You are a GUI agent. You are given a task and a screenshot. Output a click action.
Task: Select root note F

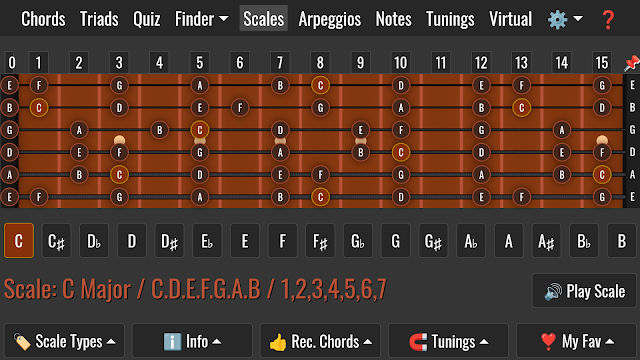282,241
